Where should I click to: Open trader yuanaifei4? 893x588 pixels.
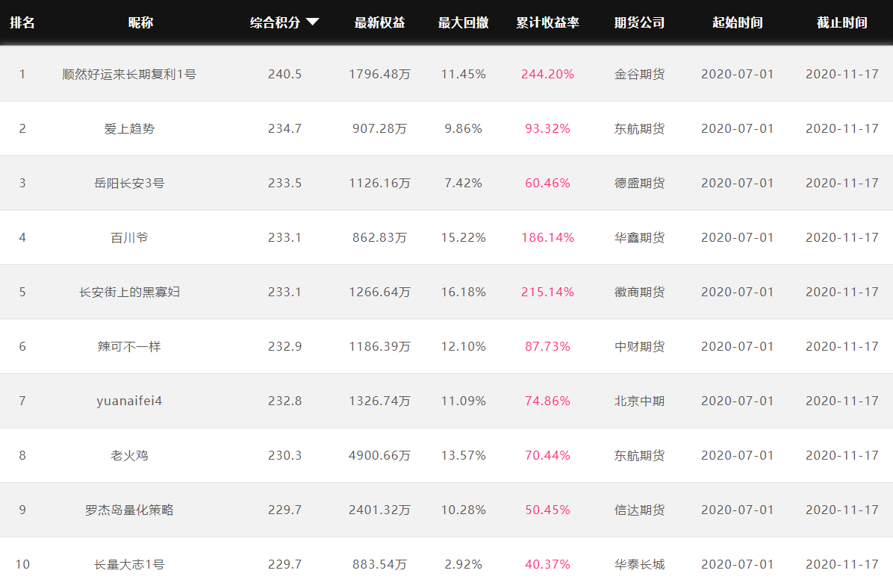point(129,401)
